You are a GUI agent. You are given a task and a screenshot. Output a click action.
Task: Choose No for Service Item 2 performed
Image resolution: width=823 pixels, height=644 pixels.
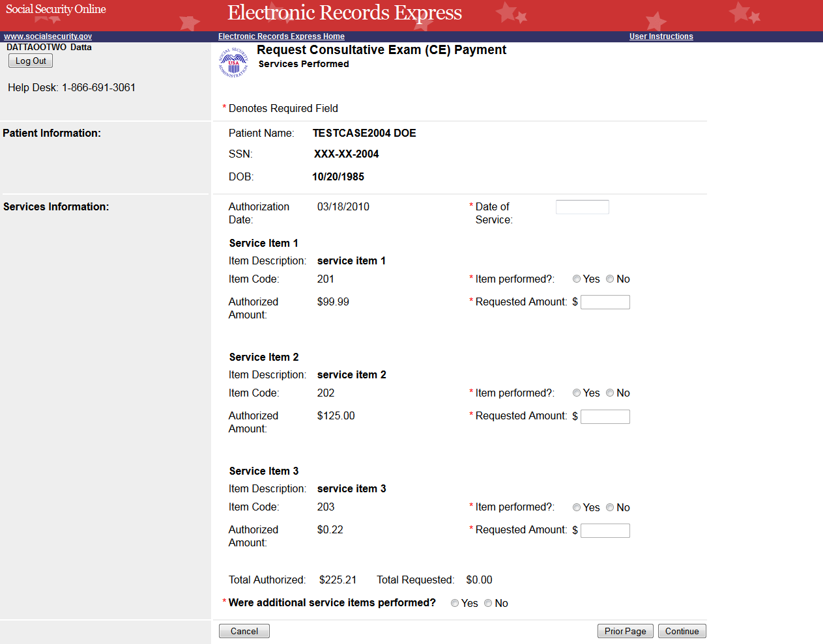[x=610, y=393]
